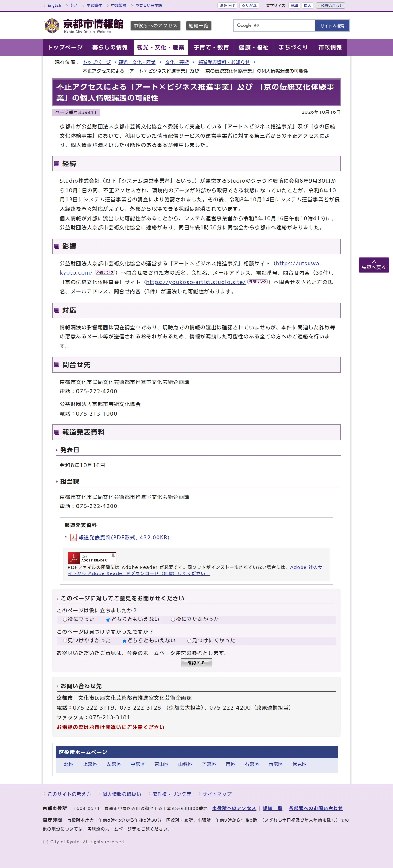The image size is (393, 868).
Task: Open the 健康・福祉 navigation tab
Action: 254,48
